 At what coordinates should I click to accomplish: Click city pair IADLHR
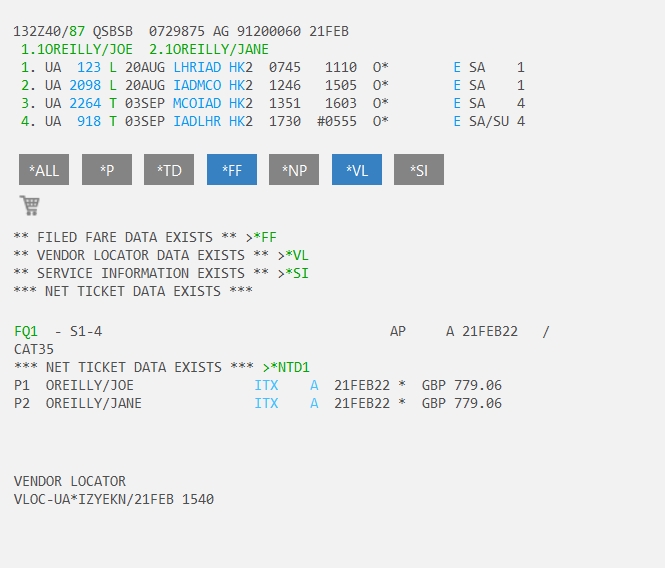197,121
